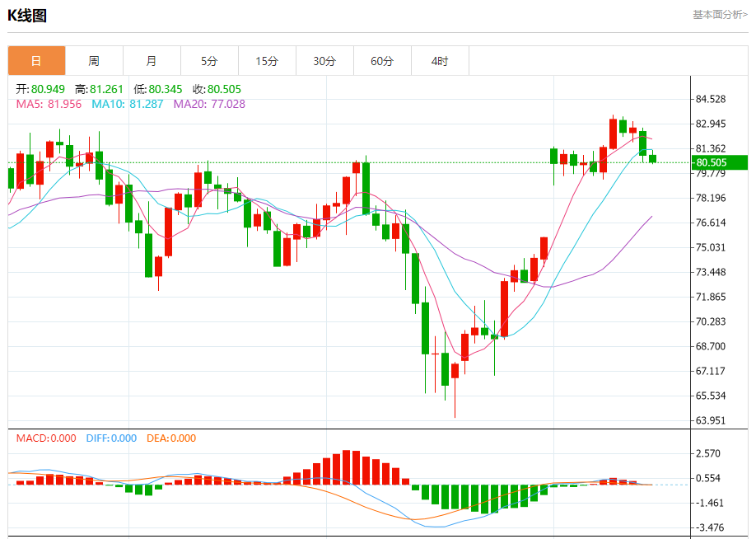Open the 15分 interval tab
Screen dimensions: 756x539
(x=267, y=61)
